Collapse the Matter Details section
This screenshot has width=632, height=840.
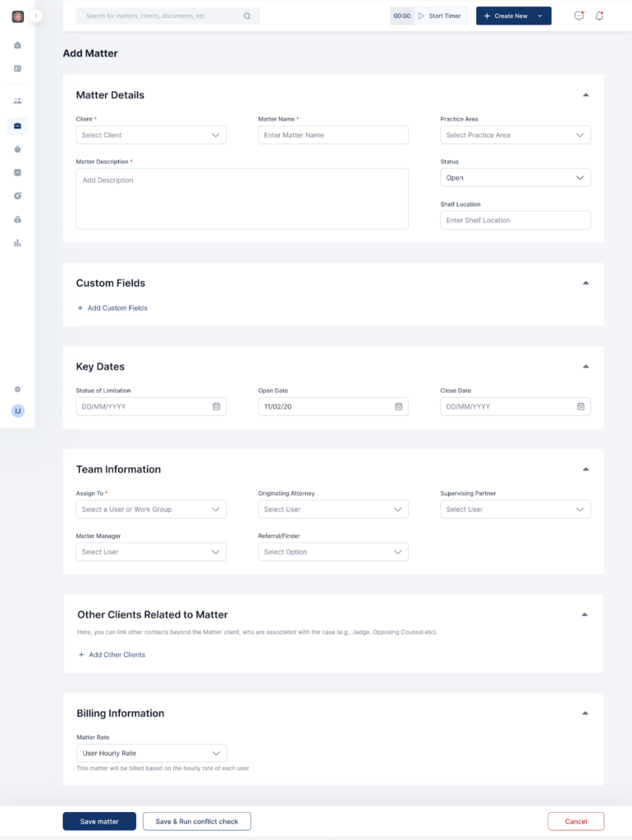585,95
